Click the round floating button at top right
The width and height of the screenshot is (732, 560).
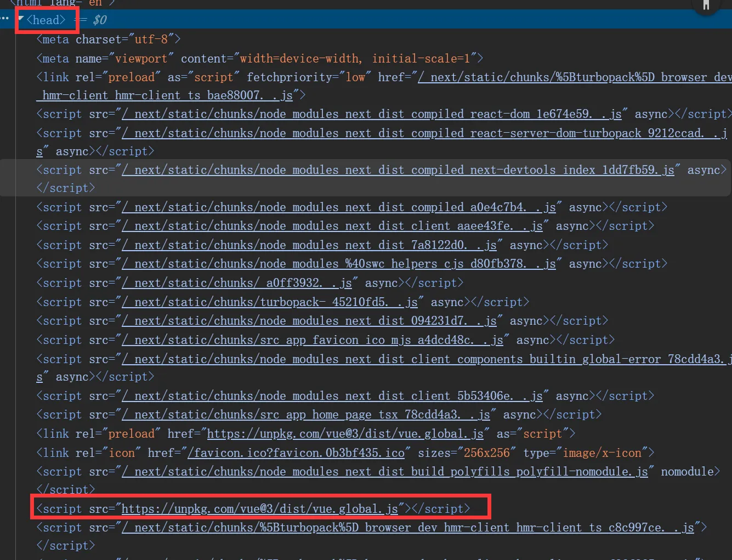click(706, 5)
